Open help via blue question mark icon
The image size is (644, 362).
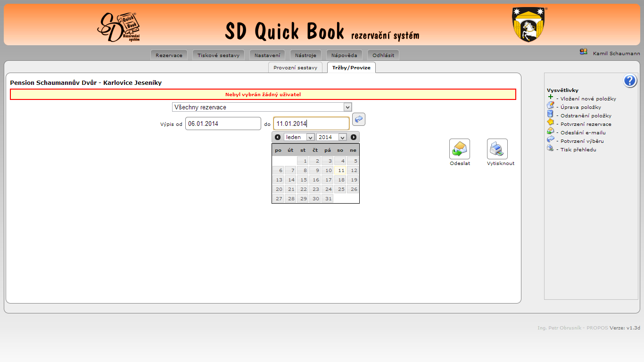tap(630, 81)
